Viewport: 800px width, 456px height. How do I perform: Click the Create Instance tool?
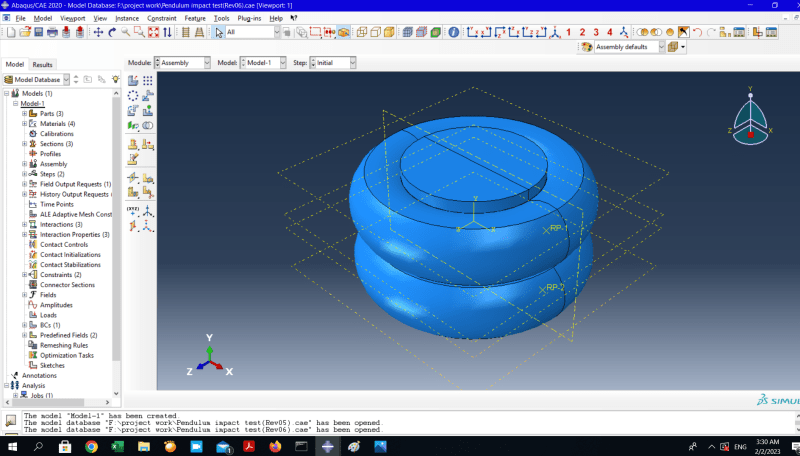pos(133,81)
